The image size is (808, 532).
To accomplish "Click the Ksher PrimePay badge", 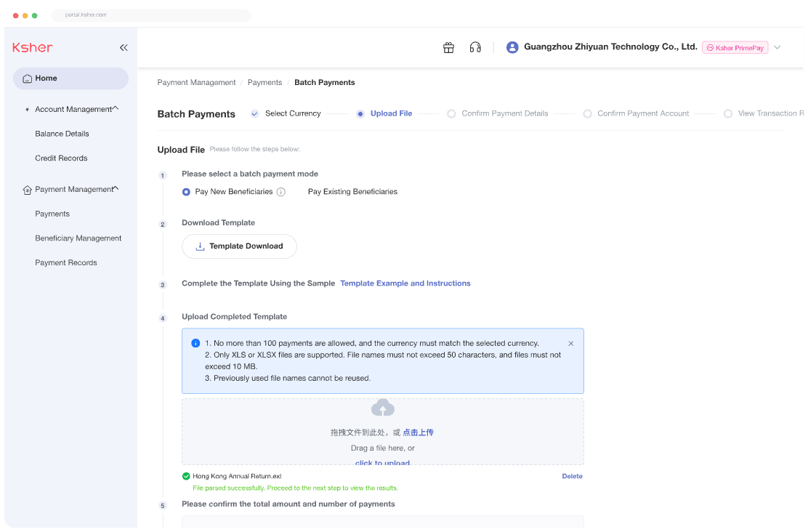I will 735,47.
